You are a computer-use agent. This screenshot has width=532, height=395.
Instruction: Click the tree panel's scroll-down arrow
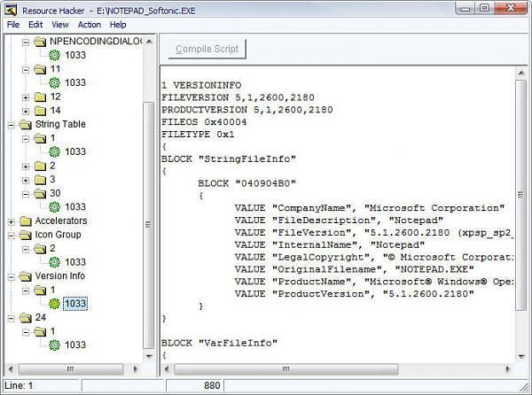[x=149, y=356]
